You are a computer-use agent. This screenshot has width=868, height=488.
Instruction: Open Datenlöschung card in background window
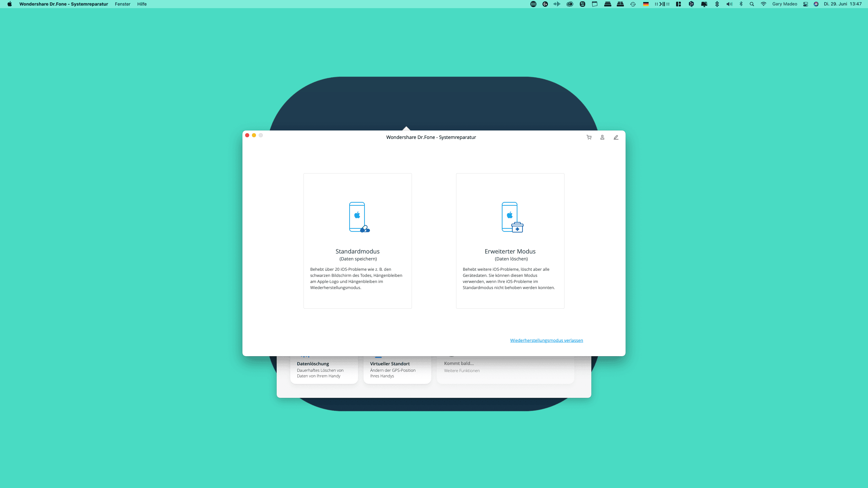[x=324, y=369]
